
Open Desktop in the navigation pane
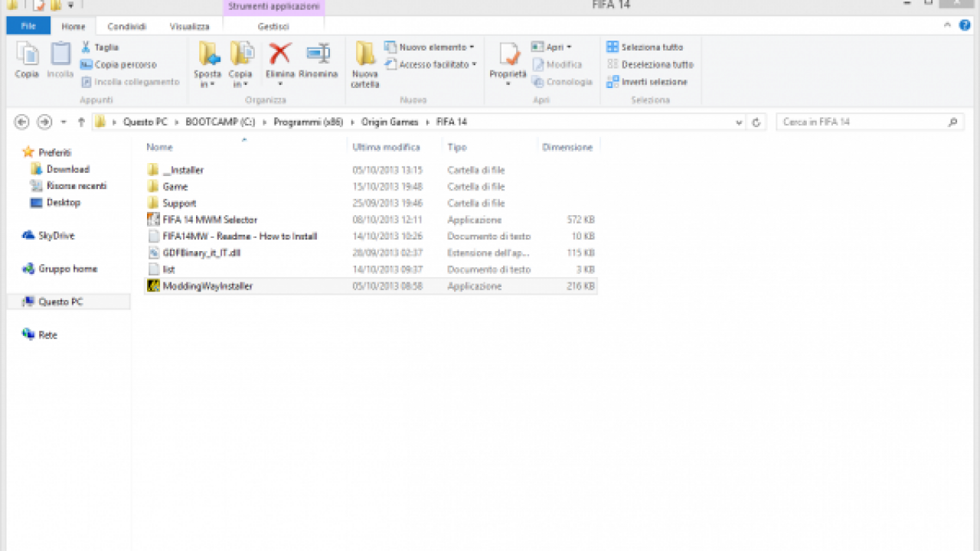coord(63,203)
